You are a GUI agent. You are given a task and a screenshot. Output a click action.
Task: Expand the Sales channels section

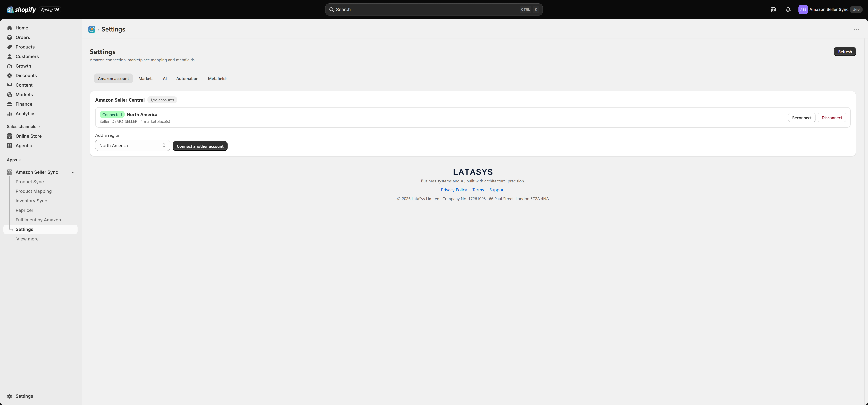click(x=24, y=126)
